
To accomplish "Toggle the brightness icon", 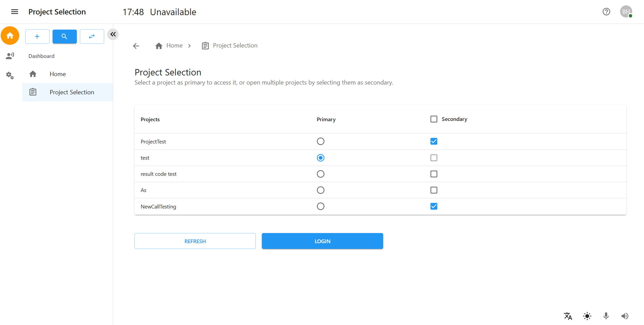I will 587,316.
